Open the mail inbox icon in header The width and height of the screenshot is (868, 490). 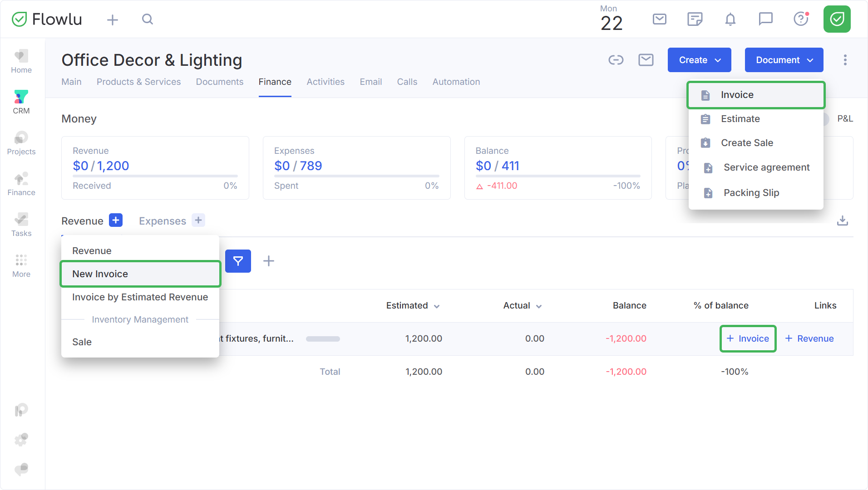pyautogui.click(x=660, y=19)
